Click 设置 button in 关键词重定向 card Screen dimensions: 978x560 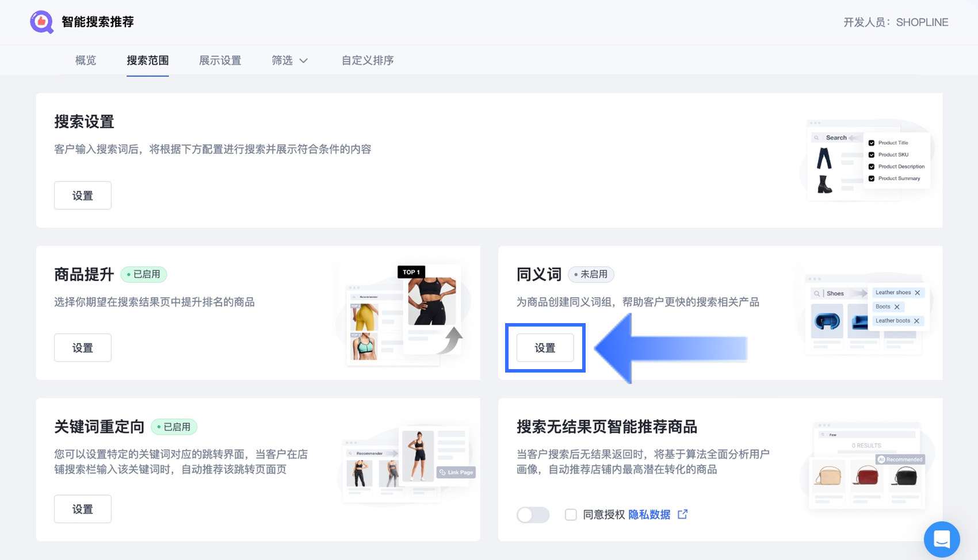83,509
